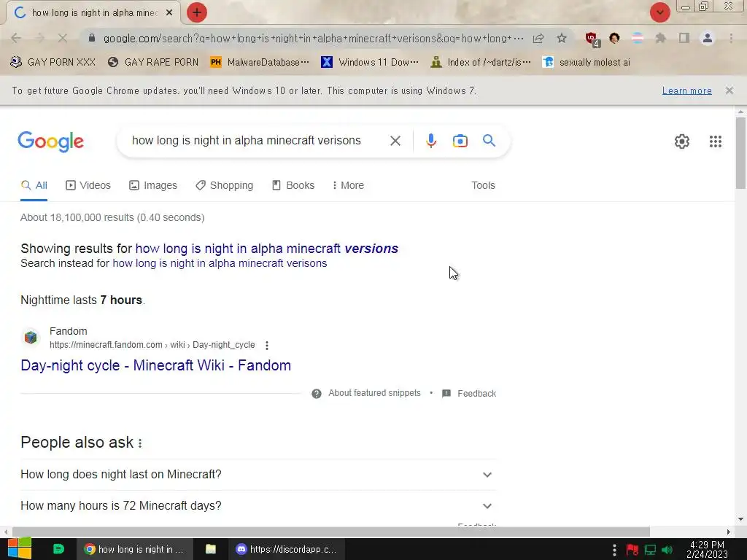Screen dimensions: 747x560
Task: Open the Google apps grid
Action: pyautogui.click(x=715, y=141)
